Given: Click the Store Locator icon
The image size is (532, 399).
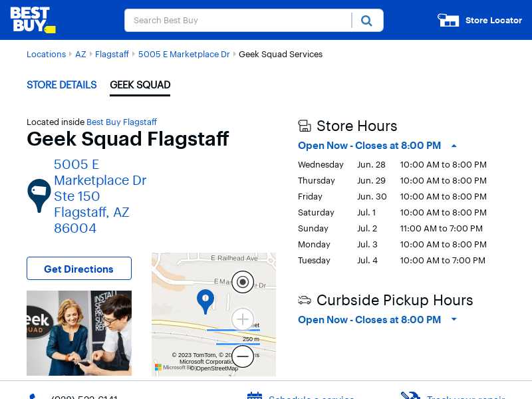Looking at the screenshot, I should pyautogui.click(x=448, y=20).
